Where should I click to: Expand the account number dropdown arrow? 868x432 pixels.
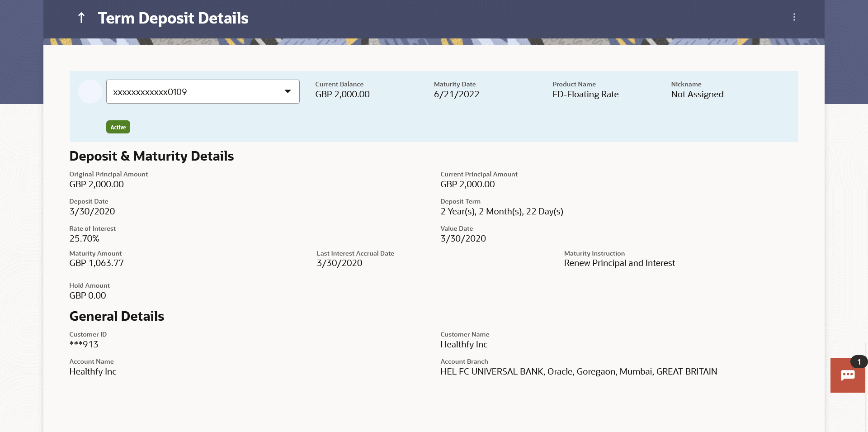tap(288, 91)
